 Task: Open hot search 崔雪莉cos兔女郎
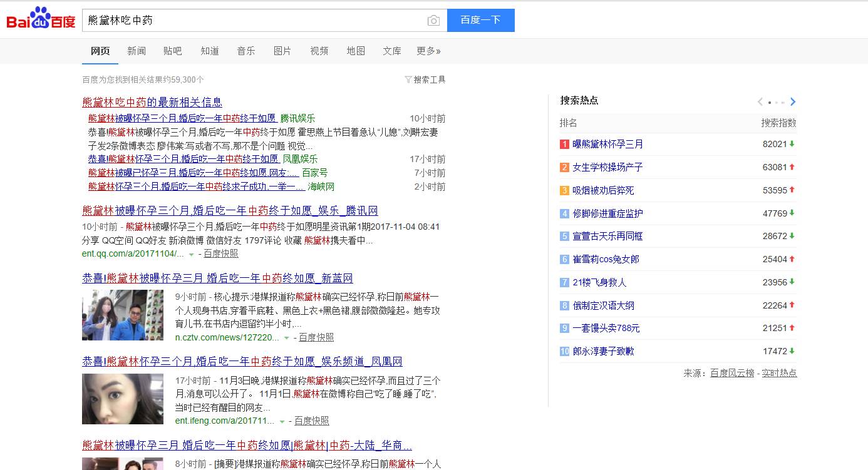tap(606, 260)
